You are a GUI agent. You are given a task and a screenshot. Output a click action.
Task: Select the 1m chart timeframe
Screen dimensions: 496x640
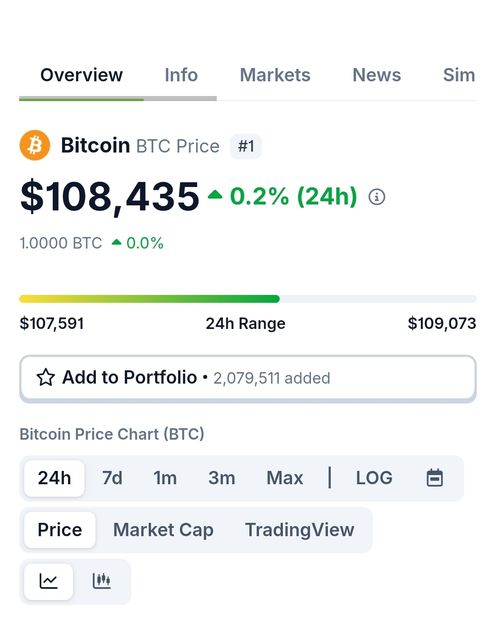point(165,478)
